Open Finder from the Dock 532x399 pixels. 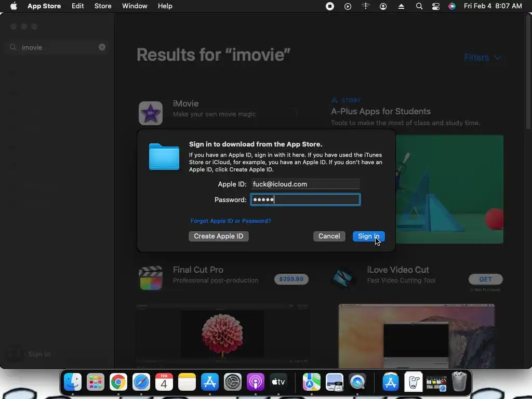tap(73, 382)
